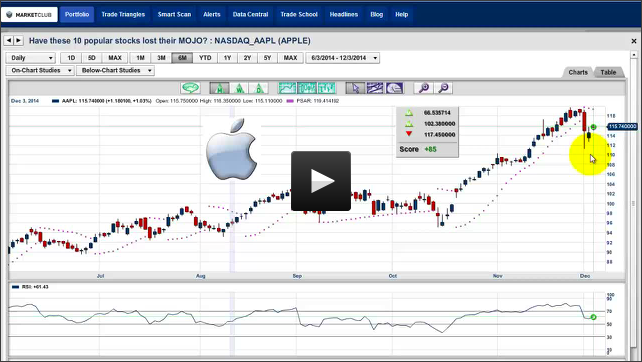Open the date range dropdown 6/3/2014 - 12/3/2014
The height and width of the screenshot is (362, 642).
[x=343, y=58]
